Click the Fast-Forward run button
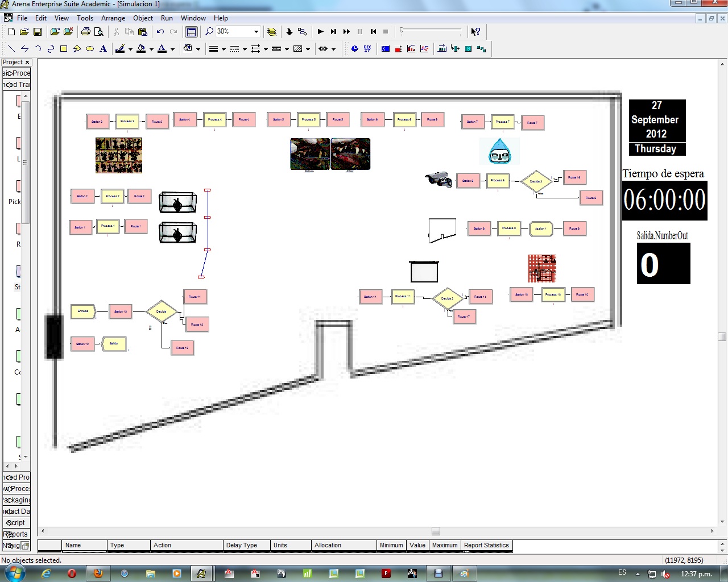Viewport: 728px width, 582px height. coord(346,32)
